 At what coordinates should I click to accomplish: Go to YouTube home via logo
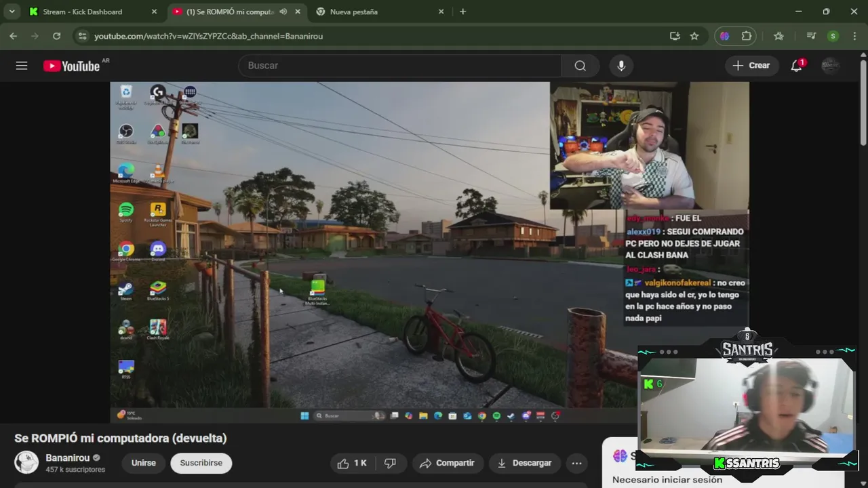(x=71, y=66)
